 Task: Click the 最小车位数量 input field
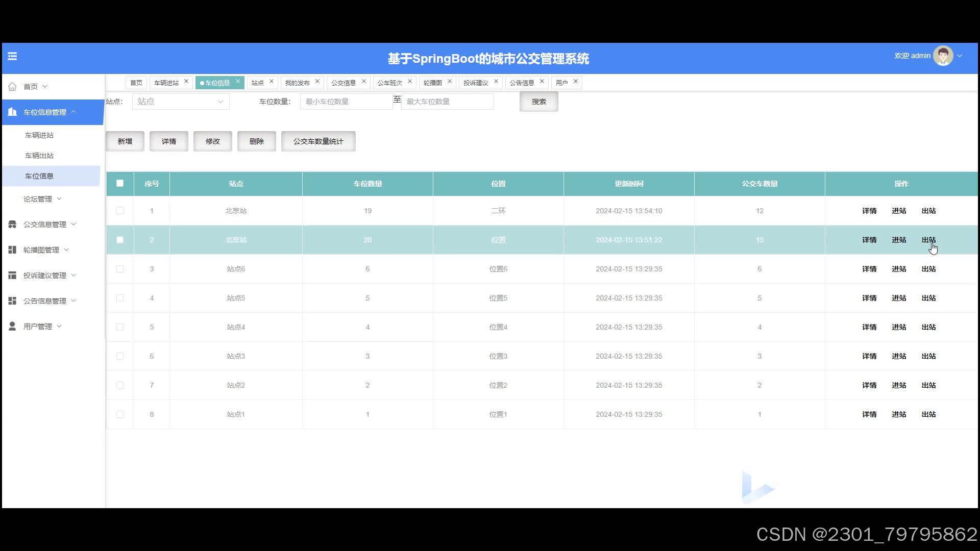tap(346, 102)
